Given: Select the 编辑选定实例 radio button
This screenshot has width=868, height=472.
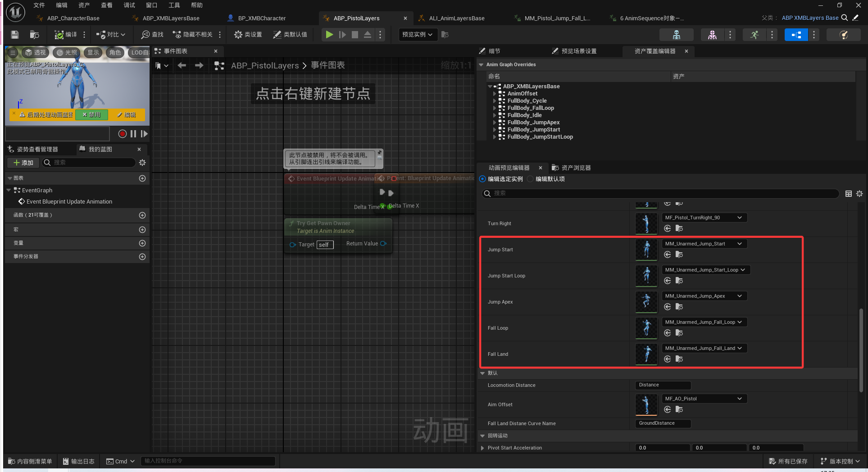Looking at the screenshot, I should click(x=482, y=179).
